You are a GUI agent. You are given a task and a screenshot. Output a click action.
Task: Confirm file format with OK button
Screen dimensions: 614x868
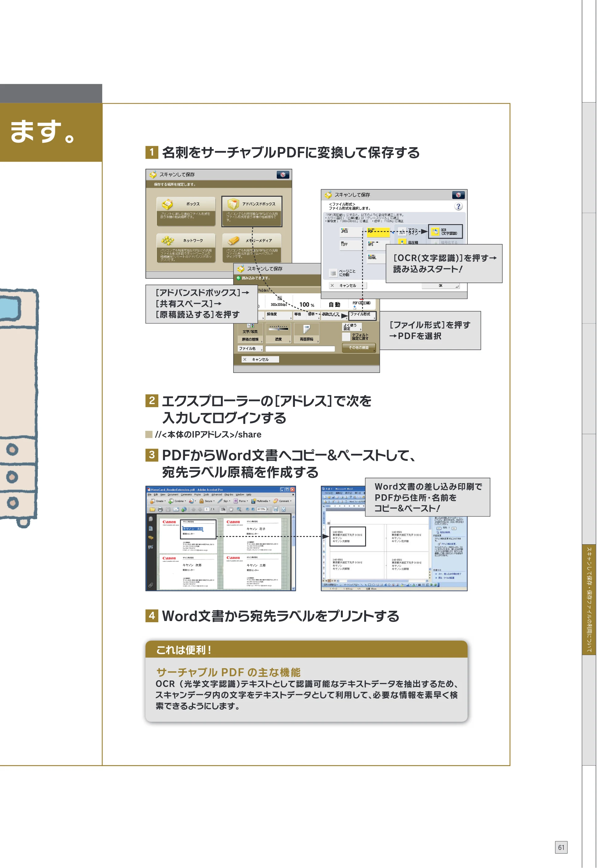[441, 286]
